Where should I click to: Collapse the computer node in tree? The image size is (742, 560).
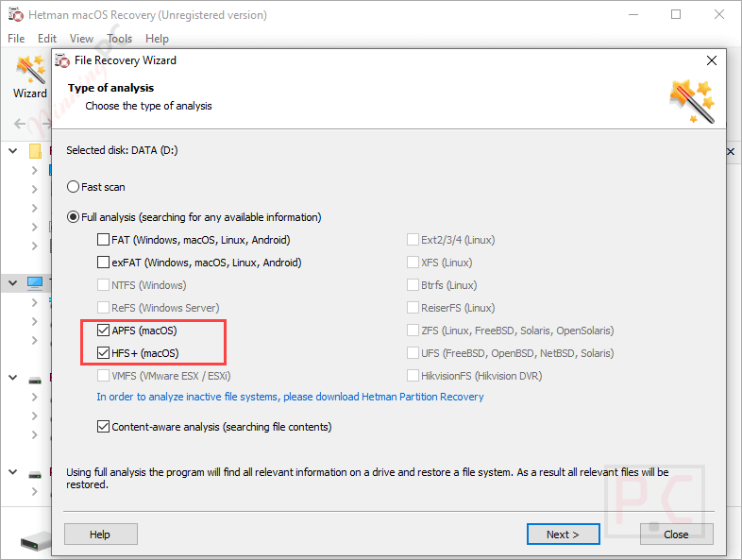[x=13, y=283]
